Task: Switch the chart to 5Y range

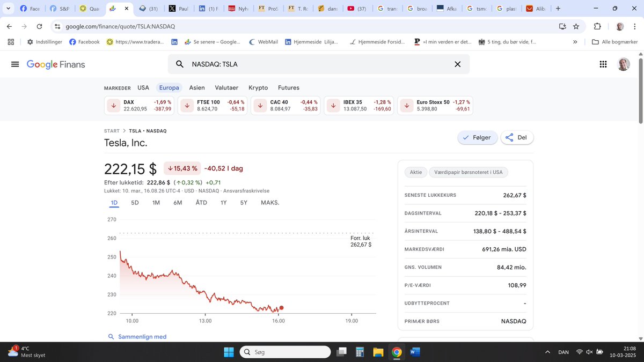Action: (244, 203)
